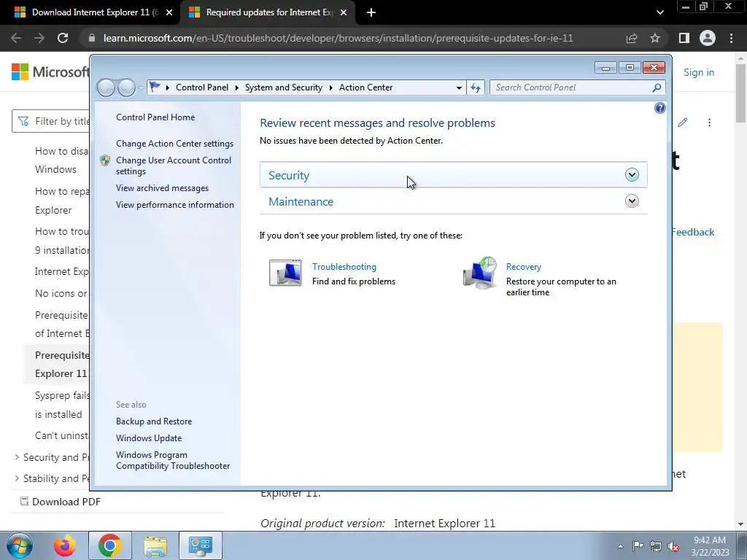Screen dimensions: 747x560
Task: Click the Control Panel back arrow button
Action: click(106, 87)
